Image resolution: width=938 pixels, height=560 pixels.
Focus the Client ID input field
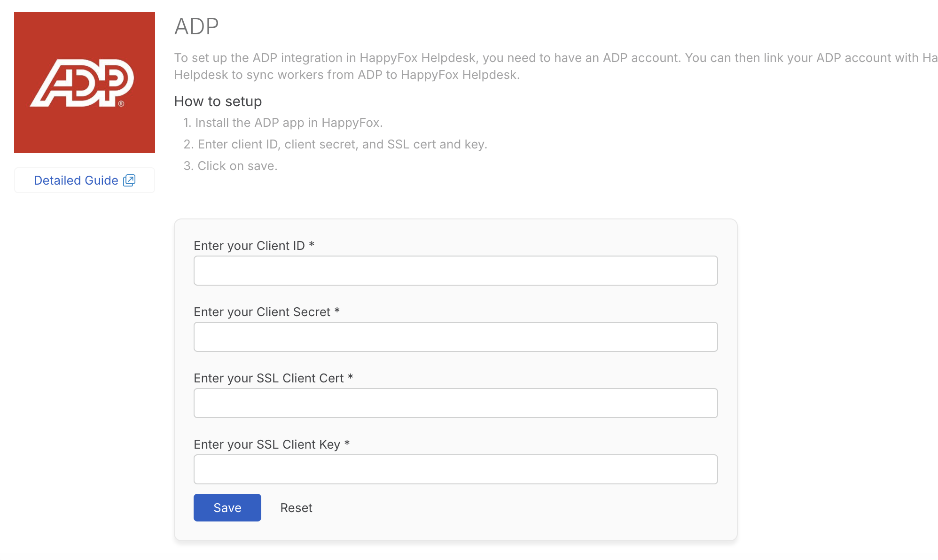(455, 271)
